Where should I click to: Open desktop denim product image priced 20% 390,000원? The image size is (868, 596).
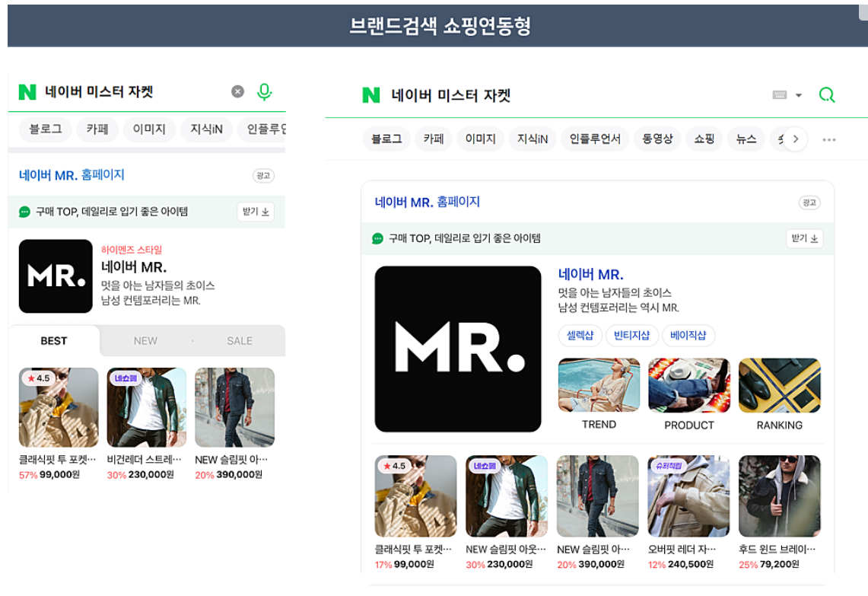[597, 496]
